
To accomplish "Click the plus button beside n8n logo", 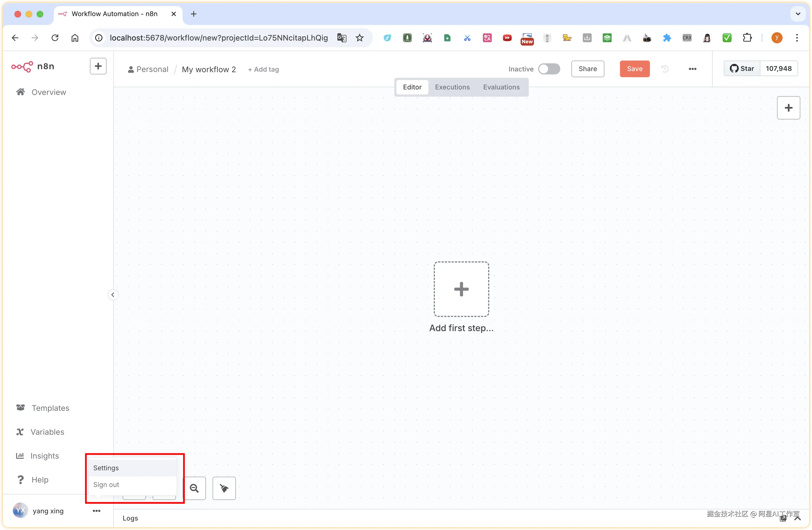I will tap(98, 66).
